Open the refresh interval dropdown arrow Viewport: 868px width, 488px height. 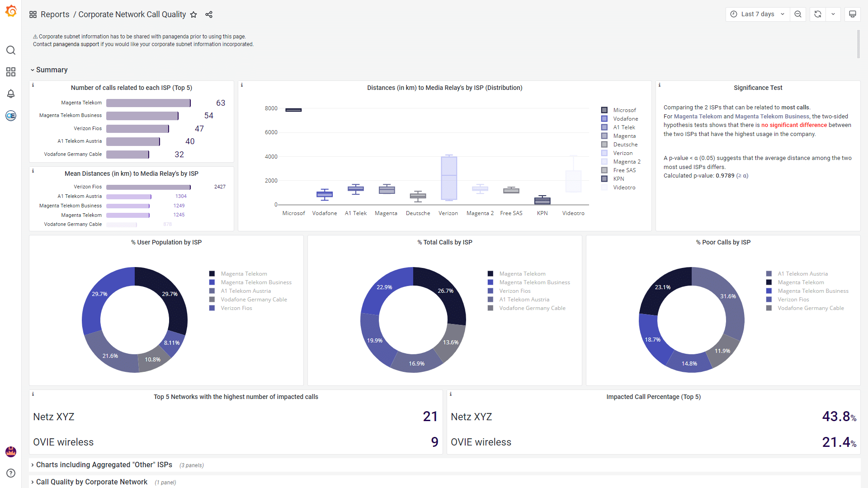click(833, 14)
